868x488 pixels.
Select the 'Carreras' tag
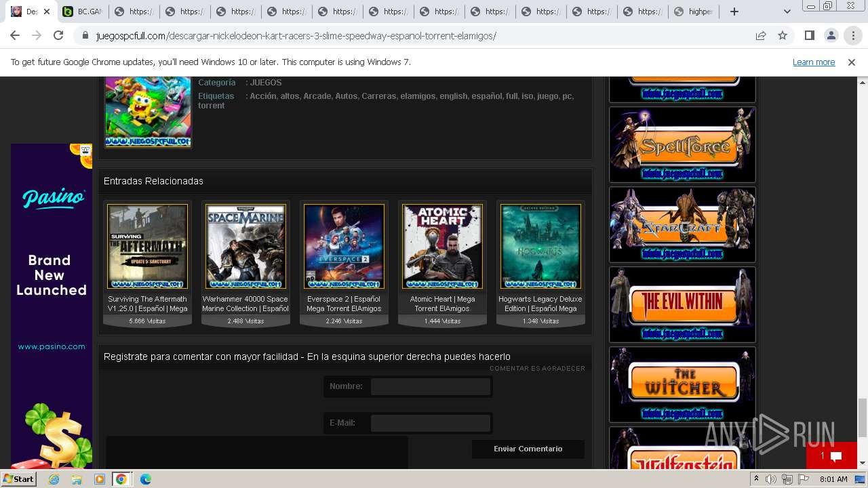(378, 96)
